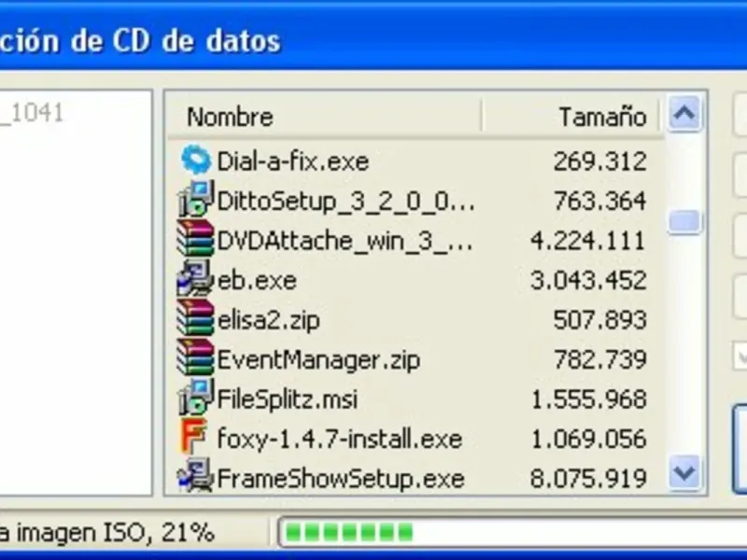Click the imagen ISO 21% status text
Image resolution: width=747 pixels, height=560 pixels.
pos(106,533)
